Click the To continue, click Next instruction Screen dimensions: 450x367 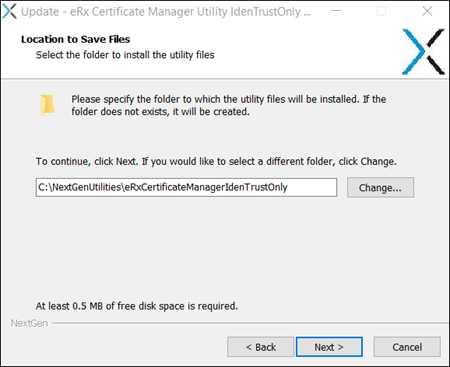[x=216, y=162]
